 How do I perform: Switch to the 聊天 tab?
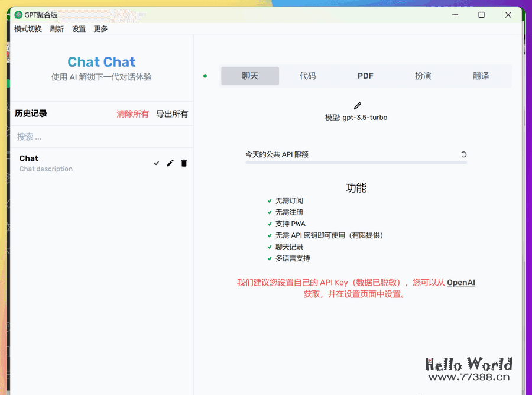[x=250, y=76]
